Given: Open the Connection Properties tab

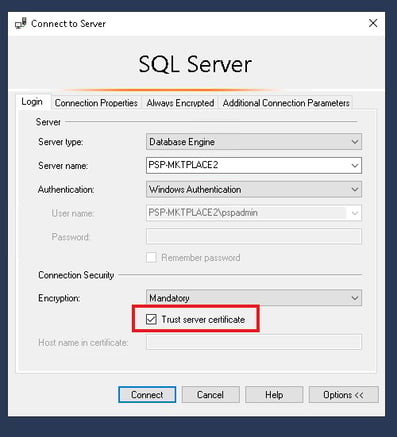Looking at the screenshot, I should 96,103.
